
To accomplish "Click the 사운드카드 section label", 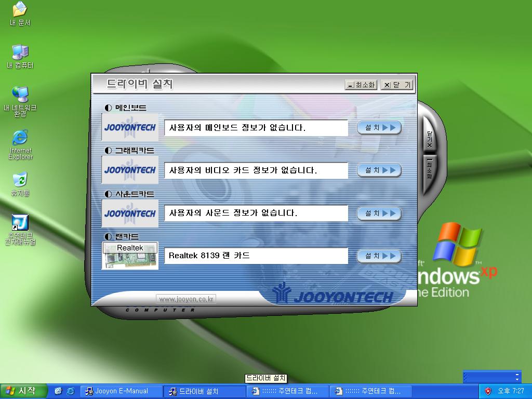I will (129, 194).
